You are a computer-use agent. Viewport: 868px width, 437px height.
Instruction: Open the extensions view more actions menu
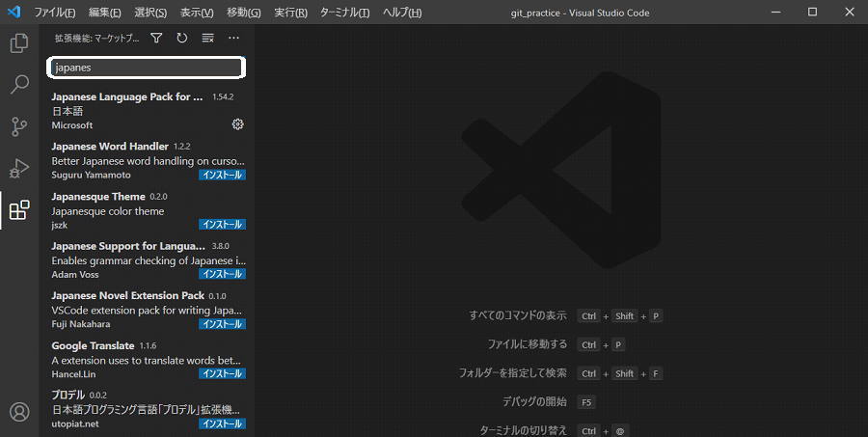pos(234,39)
